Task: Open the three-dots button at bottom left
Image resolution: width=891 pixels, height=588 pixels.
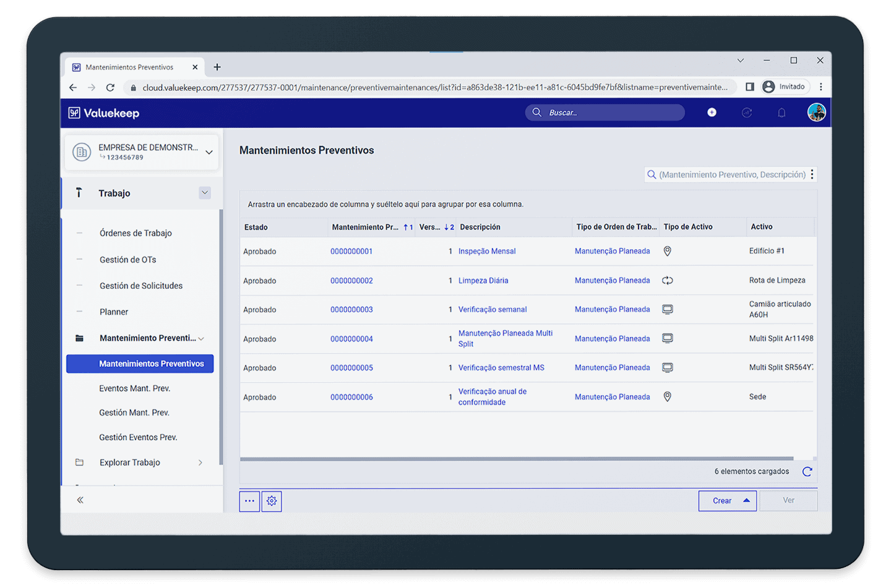Action: (249, 501)
